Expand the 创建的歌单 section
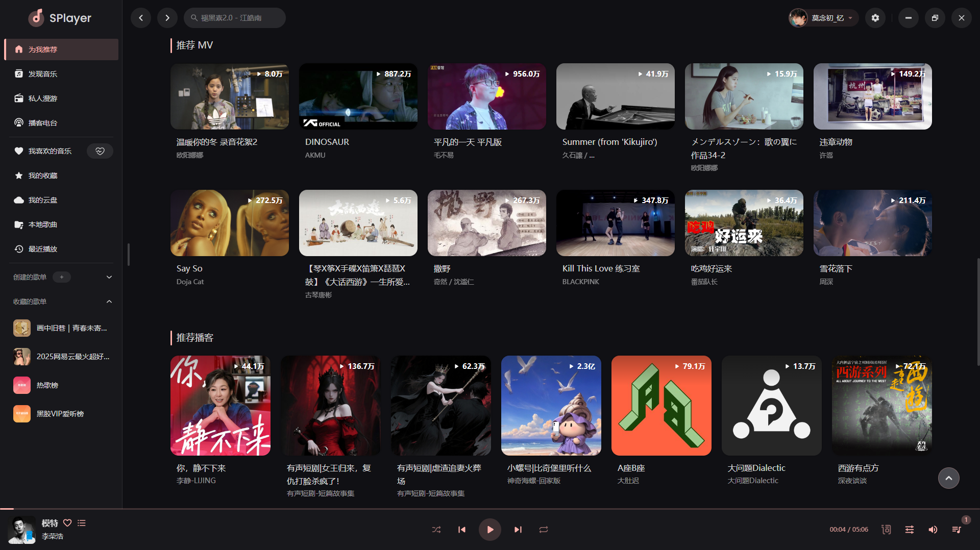The height and width of the screenshot is (550, 980). tap(109, 277)
